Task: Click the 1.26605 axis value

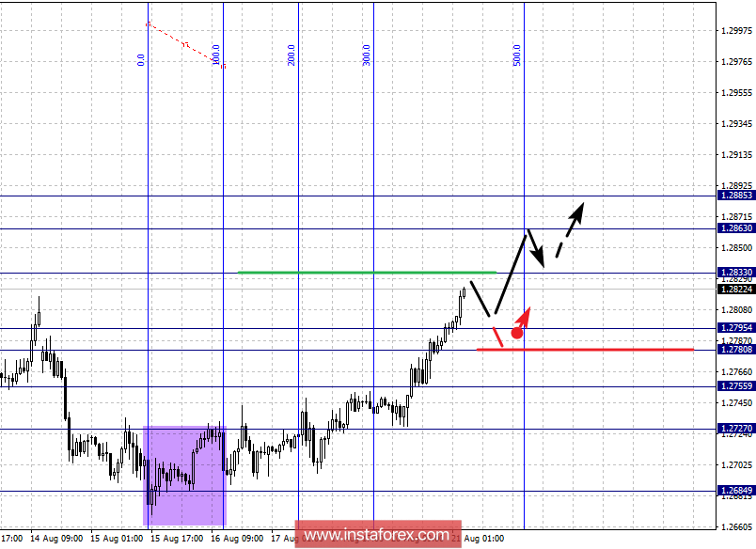Action: click(x=736, y=526)
